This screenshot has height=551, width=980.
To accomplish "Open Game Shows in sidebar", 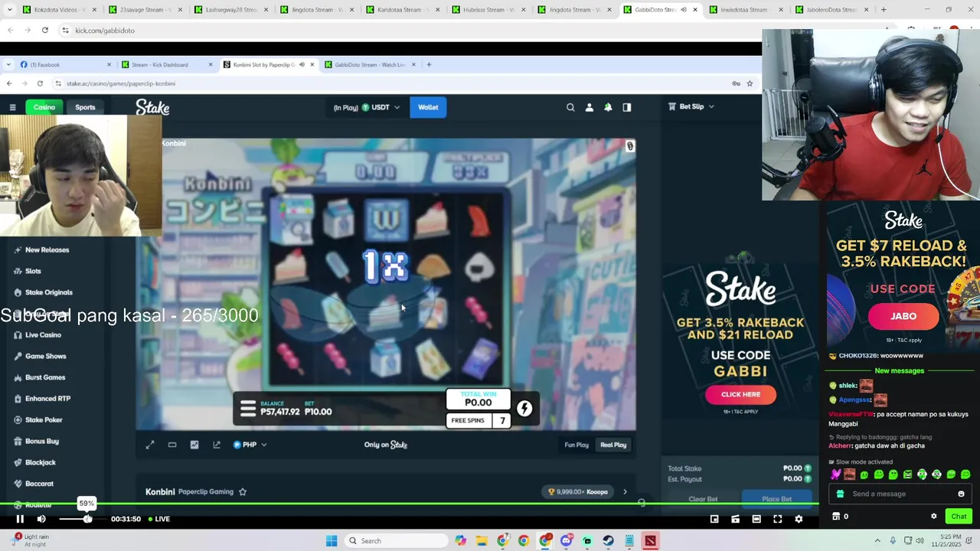I will [x=45, y=356].
